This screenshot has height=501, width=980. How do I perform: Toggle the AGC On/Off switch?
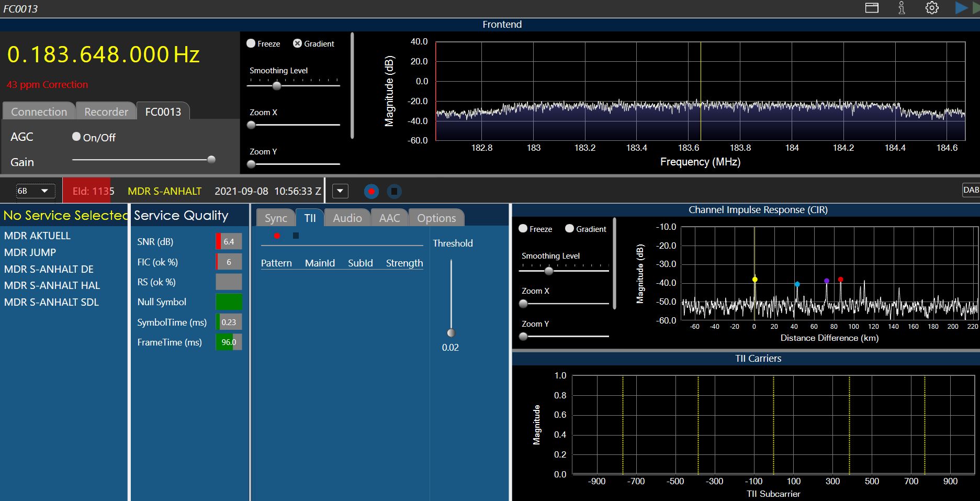click(x=76, y=137)
